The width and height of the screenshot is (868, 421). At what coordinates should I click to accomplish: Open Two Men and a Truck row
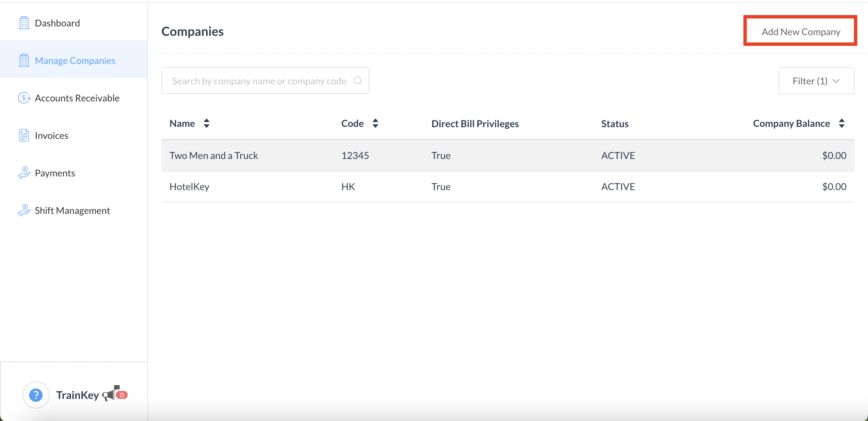(214, 155)
